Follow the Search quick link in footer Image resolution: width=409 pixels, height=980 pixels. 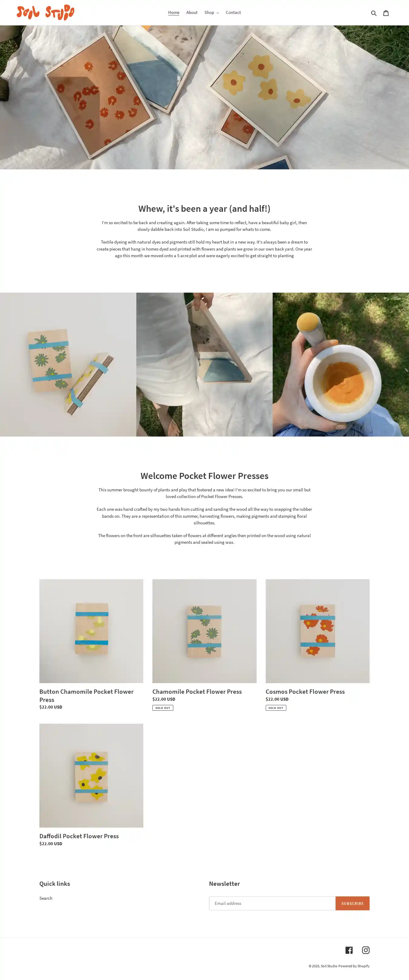(x=46, y=898)
